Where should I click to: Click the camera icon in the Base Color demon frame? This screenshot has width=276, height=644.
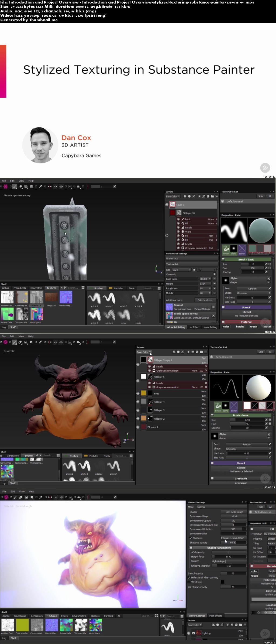point(78,342)
